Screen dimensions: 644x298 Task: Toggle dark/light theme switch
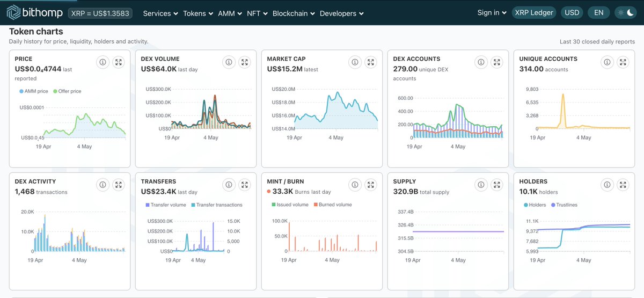[x=627, y=12]
